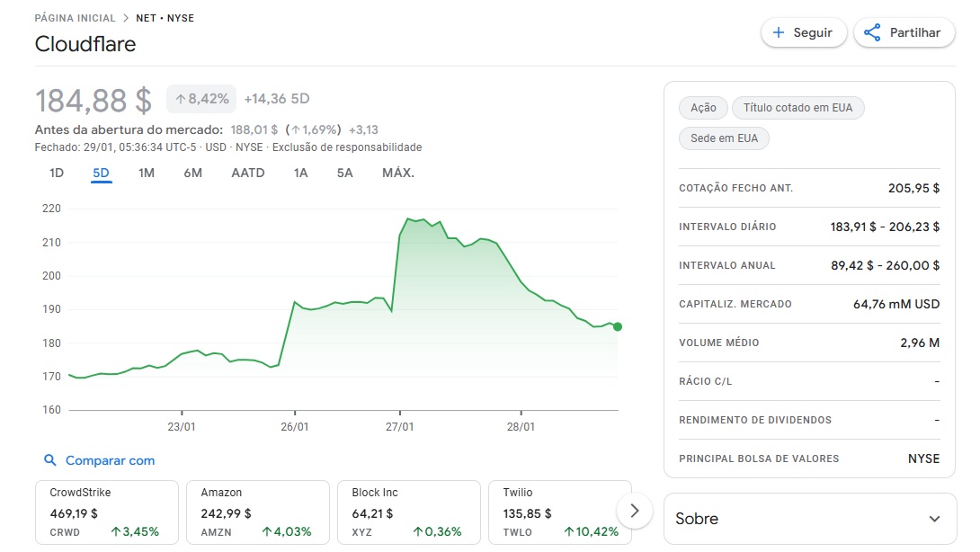
Task: Click the right arrow to scroll comparisons
Action: (635, 511)
